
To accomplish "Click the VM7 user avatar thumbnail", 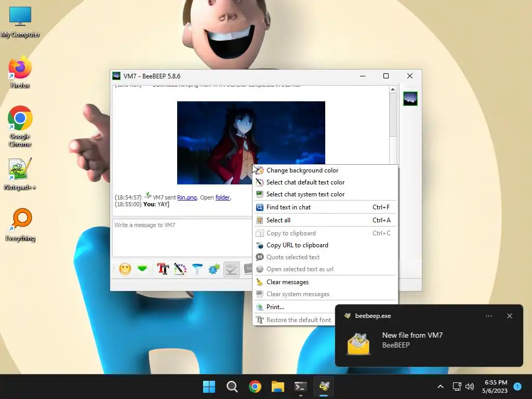I will tap(410, 99).
